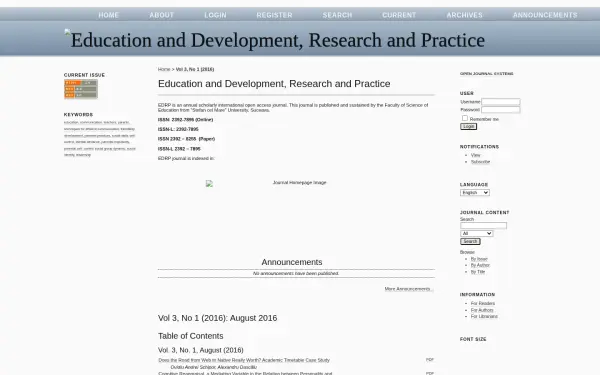Open the For Authors information link
This screenshot has width=600, height=375.
pyautogui.click(x=482, y=310)
